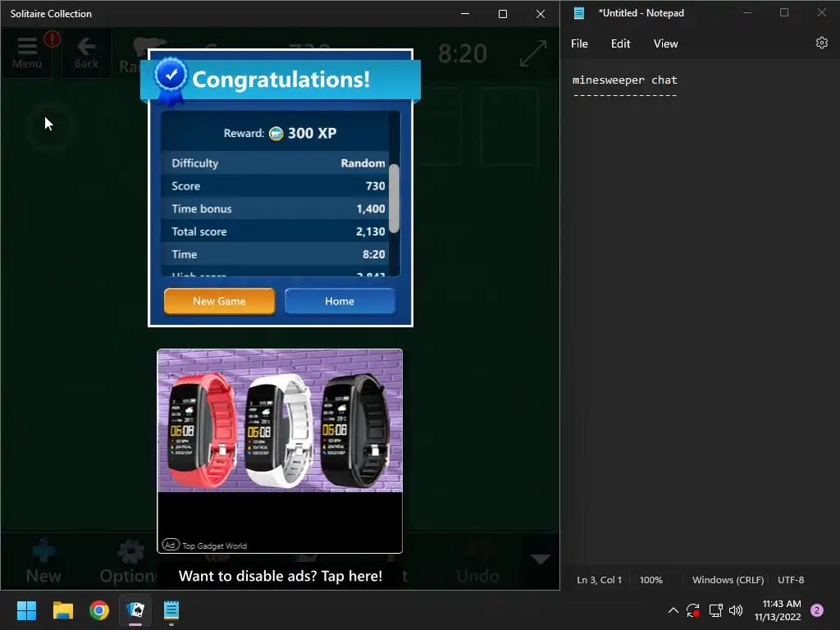Click UTF-8 encoding in the status bar
The width and height of the screenshot is (840, 630).
point(791,580)
